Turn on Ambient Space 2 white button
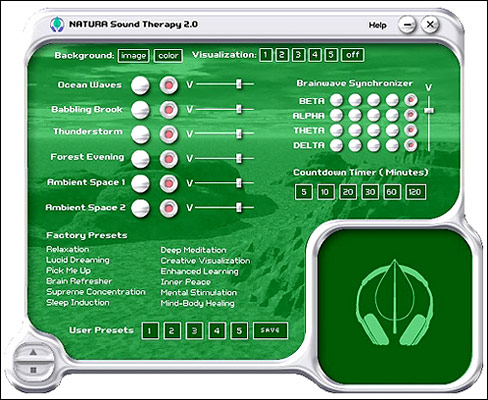Viewport: 488px width, 400px height. [x=140, y=208]
